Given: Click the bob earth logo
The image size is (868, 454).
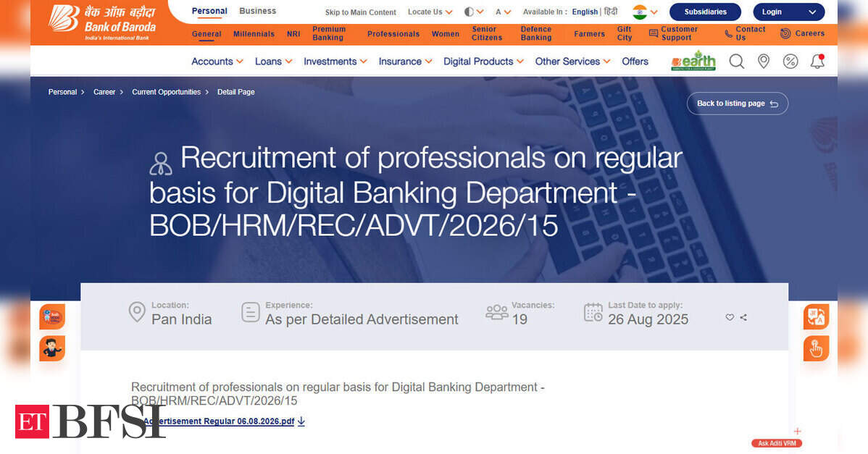Looking at the screenshot, I should pyautogui.click(x=693, y=61).
